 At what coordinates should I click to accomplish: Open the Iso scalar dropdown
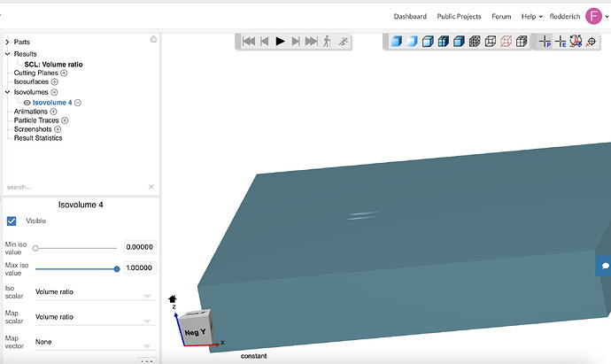96,292
